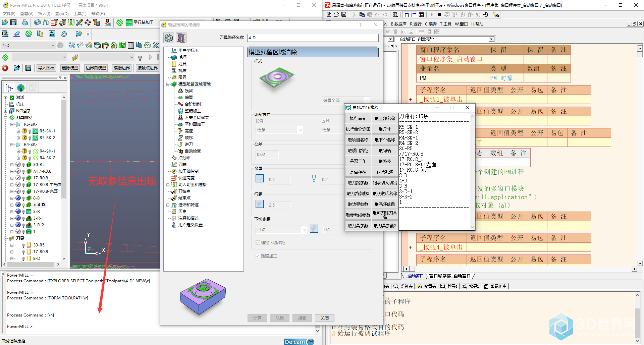Screen dimensions: 644x345
Task: Click the red delete X icon in boundary toolbar
Action: tap(5, 68)
